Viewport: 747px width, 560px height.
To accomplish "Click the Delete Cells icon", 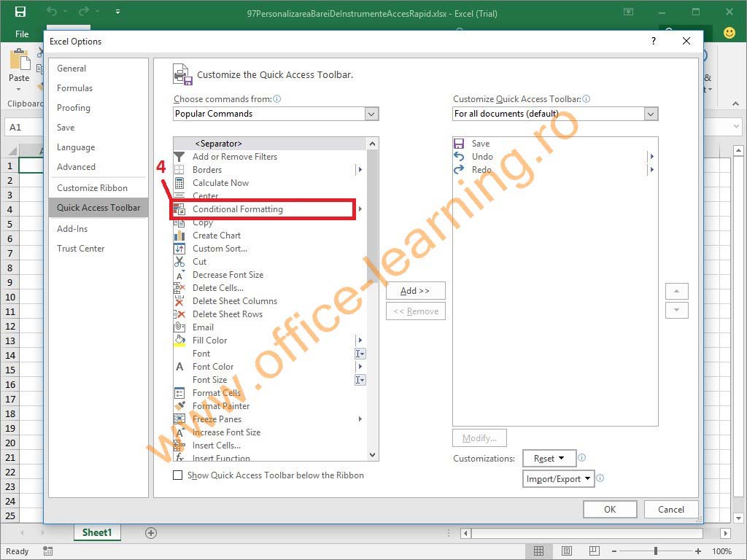I will coord(179,287).
